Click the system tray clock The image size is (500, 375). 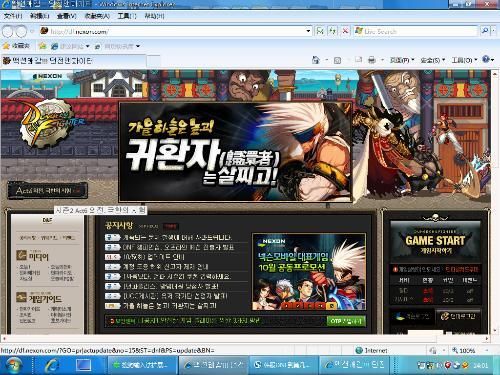click(x=480, y=365)
